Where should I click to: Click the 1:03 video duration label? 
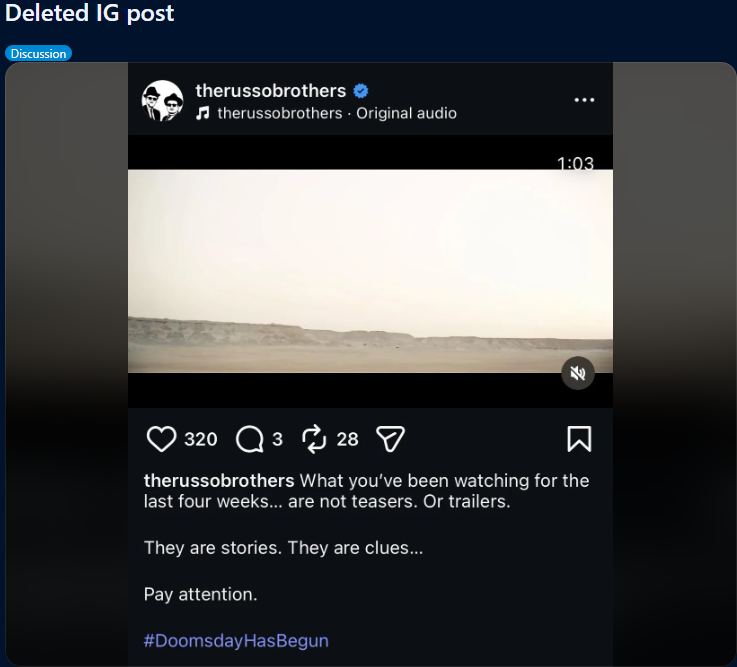[575, 164]
